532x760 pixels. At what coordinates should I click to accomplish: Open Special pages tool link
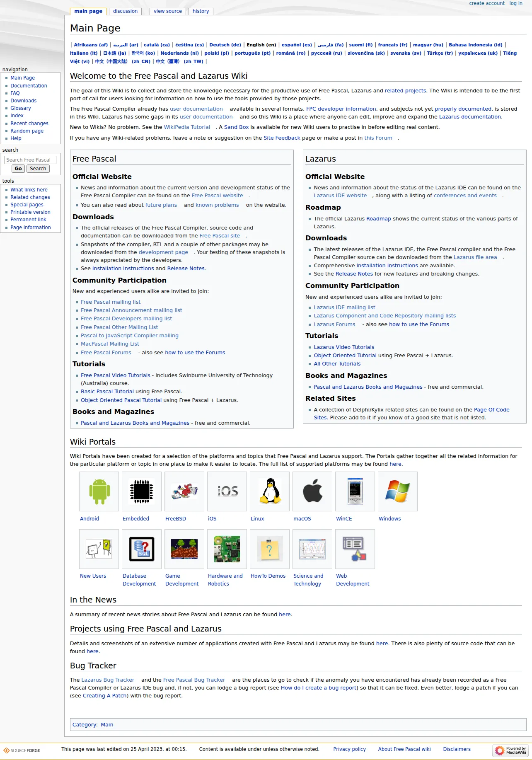[x=27, y=205]
